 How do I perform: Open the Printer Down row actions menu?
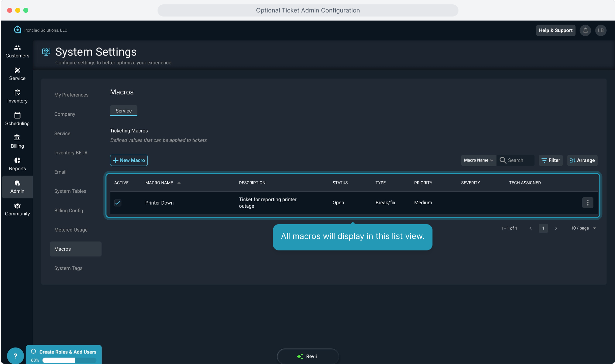[x=587, y=203]
